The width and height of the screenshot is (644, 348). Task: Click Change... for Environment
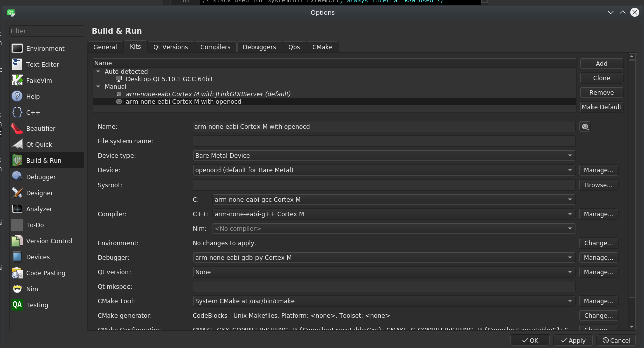coord(599,243)
